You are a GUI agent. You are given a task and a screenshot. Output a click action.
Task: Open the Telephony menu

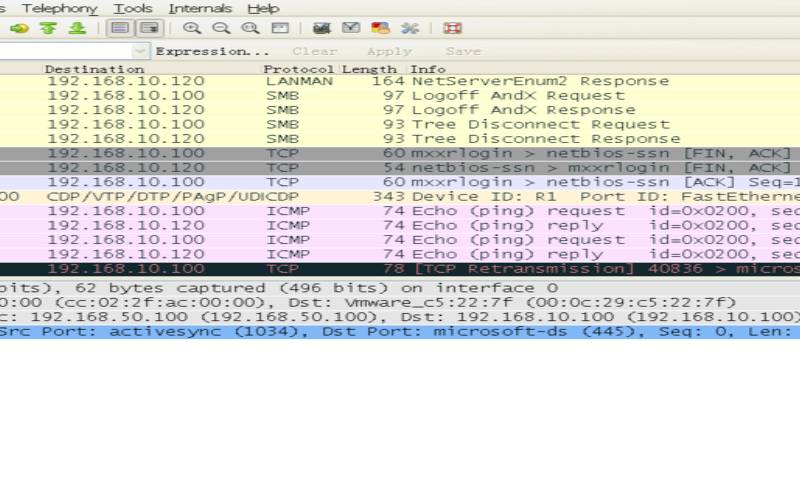click(x=58, y=8)
